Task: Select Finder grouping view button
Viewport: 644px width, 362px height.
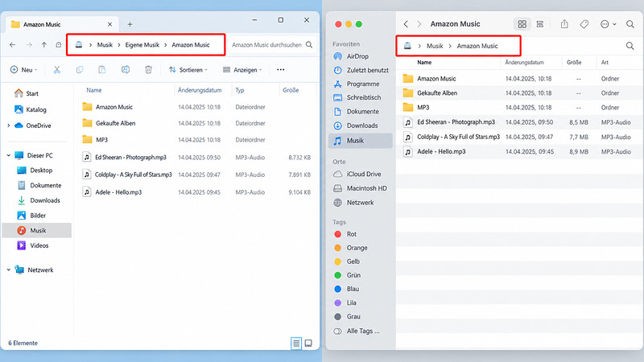Action: point(540,24)
